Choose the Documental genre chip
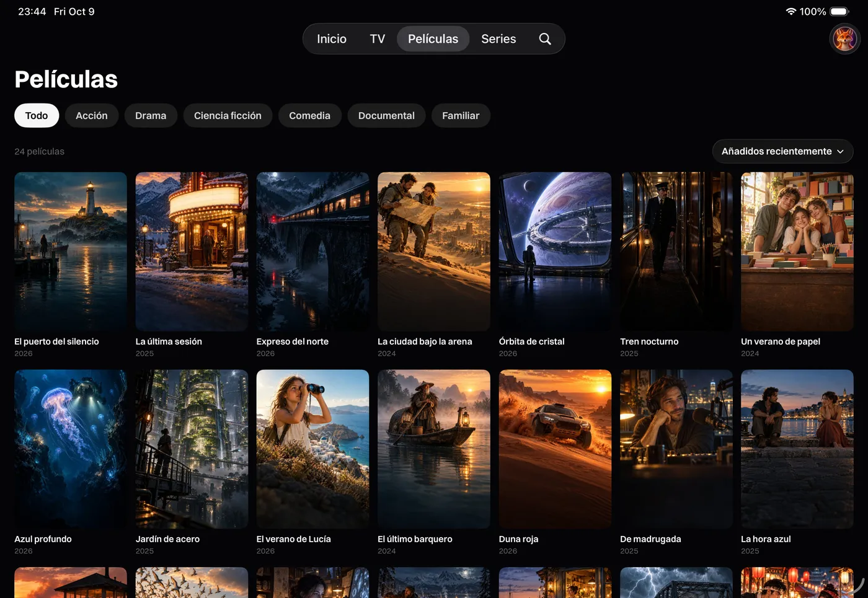868x598 pixels. [x=386, y=116]
